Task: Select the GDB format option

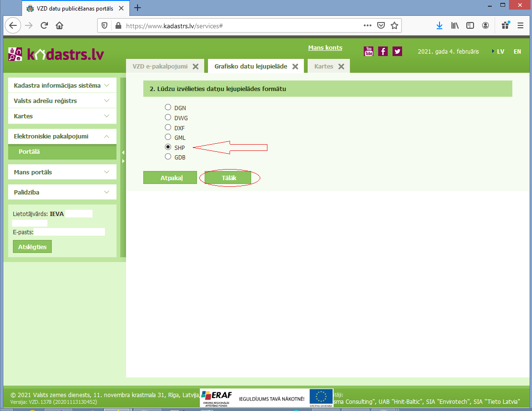Action: [168, 157]
